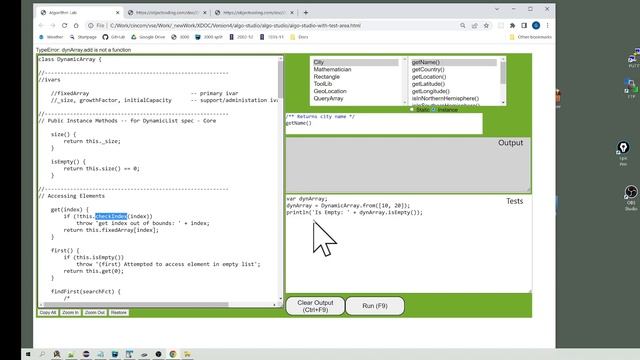Toggle the browser side panel icon
The image size is (640, 360).
(x=524, y=25)
